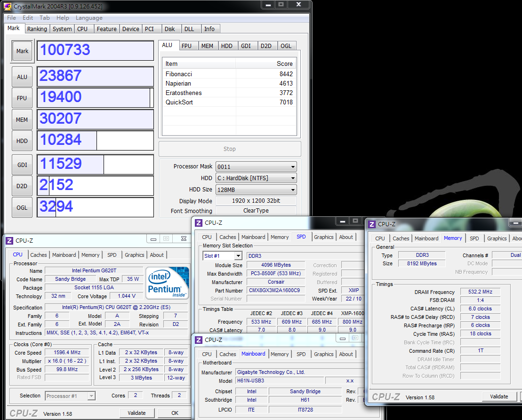Click the CPU-Z icon in the Processor window title bar
The image size is (522, 420).
9,240
